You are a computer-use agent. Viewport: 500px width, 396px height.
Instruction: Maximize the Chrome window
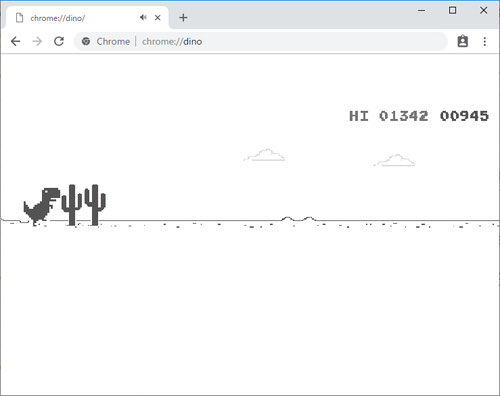click(452, 10)
